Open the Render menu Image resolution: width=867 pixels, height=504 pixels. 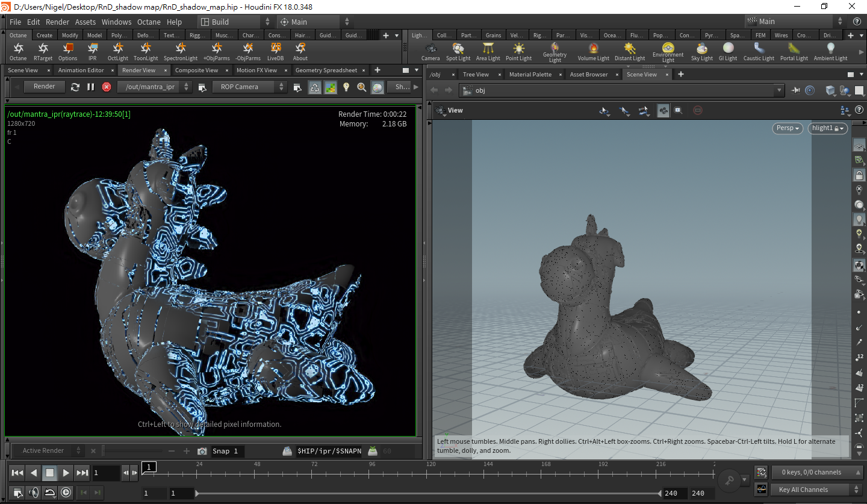coord(57,22)
